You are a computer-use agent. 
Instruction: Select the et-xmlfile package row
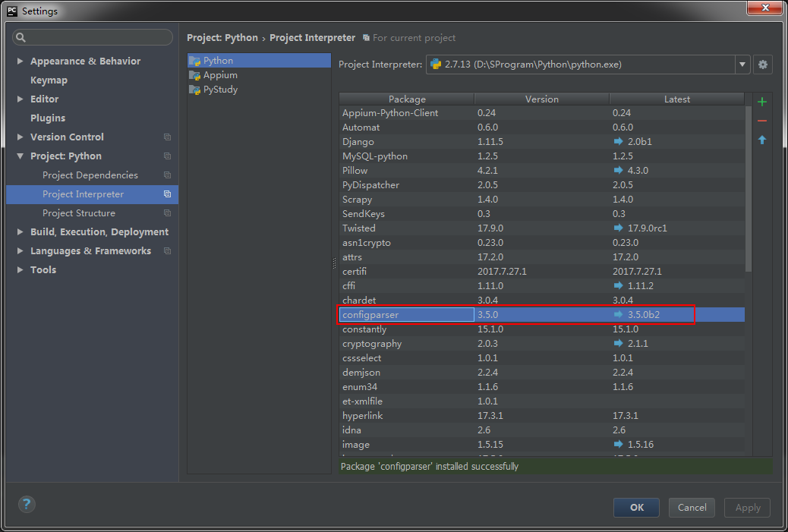(542, 401)
